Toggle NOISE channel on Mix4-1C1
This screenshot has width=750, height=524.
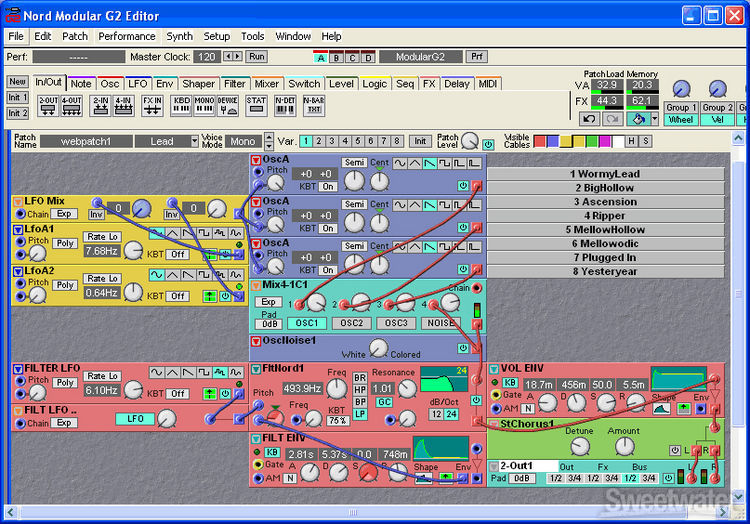point(440,323)
